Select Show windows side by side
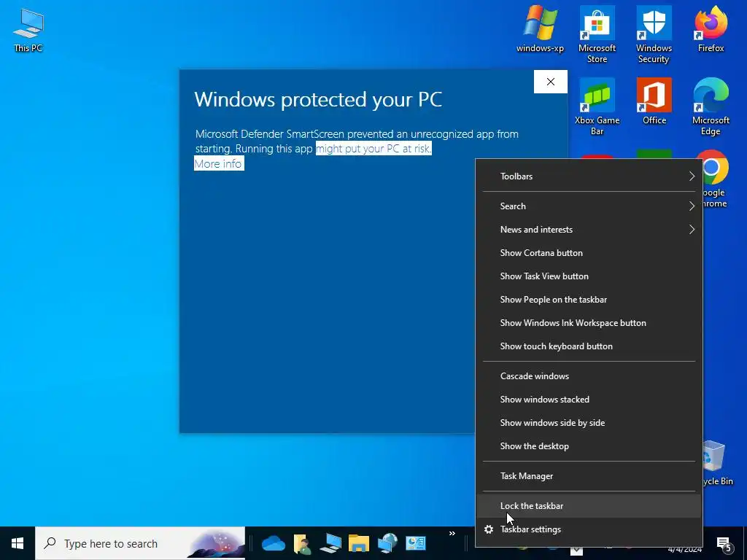This screenshot has width=747, height=560. (x=589, y=423)
